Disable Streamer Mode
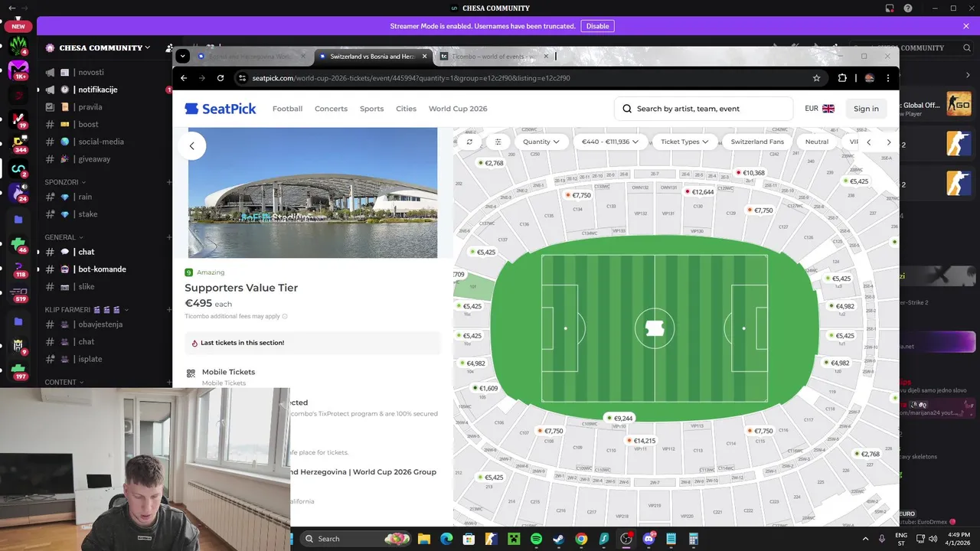The image size is (980, 551). [597, 26]
